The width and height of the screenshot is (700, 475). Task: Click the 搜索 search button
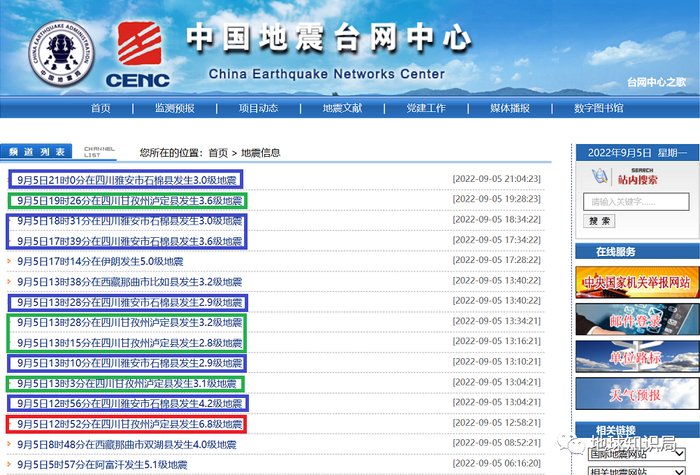599,221
